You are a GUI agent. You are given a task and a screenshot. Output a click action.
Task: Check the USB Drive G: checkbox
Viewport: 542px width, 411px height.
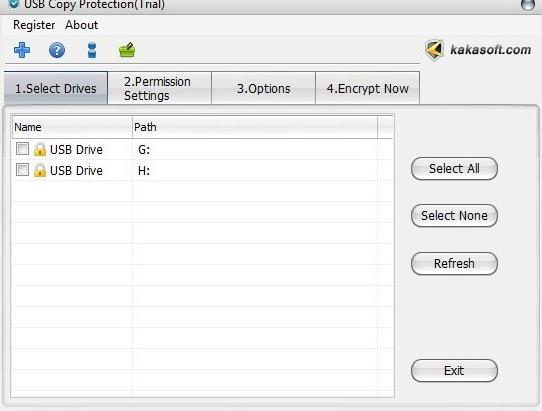click(22, 149)
